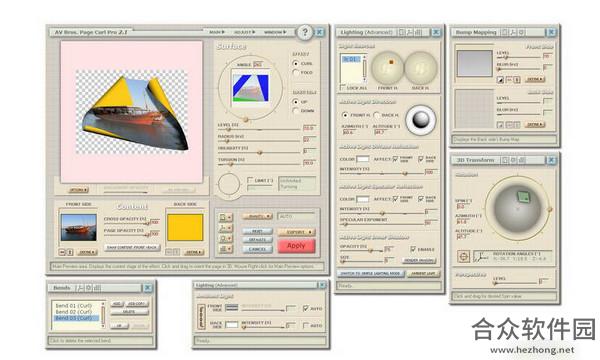Viewport: 600px width, 360px height.
Task: Click the Diffuse Reflection color swatch
Action: pyautogui.click(x=362, y=159)
